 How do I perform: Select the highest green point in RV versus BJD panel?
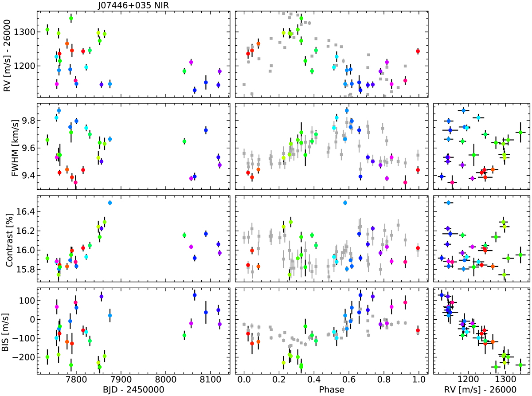pyautogui.click(x=71, y=18)
